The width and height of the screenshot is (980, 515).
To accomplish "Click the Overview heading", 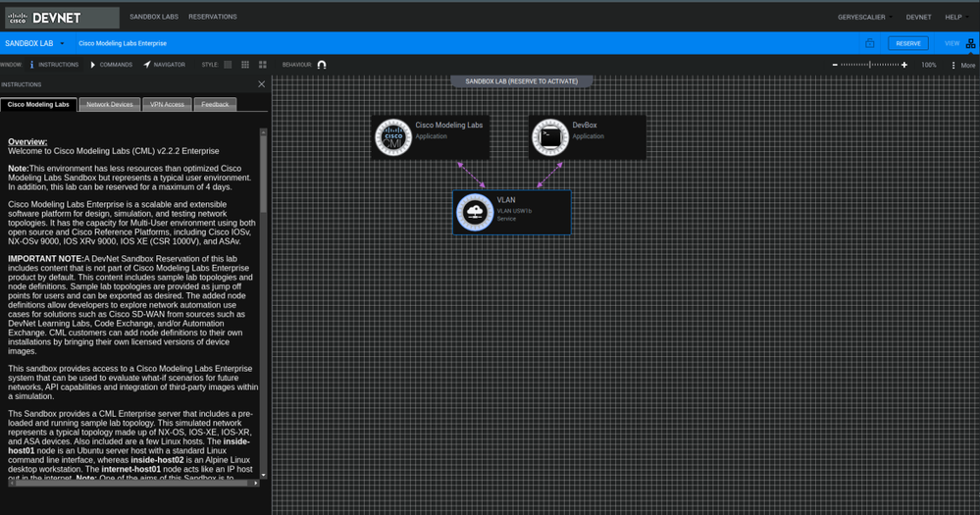I will (27, 142).
